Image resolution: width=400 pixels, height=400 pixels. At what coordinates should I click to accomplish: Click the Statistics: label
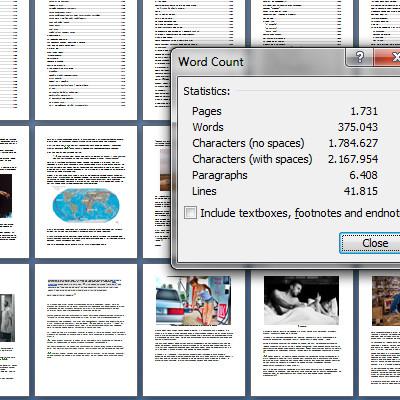tap(207, 91)
